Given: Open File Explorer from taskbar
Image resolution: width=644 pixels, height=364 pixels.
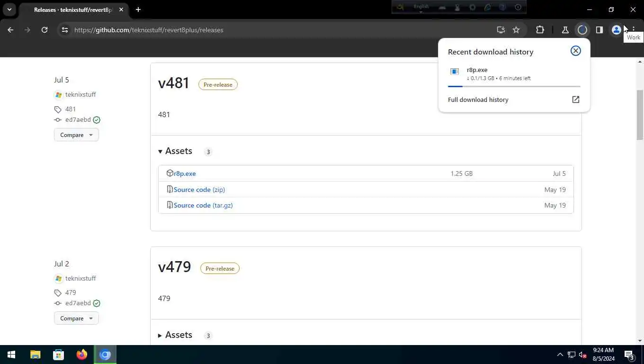Looking at the screenshot, I should click(x=35, y=355).
